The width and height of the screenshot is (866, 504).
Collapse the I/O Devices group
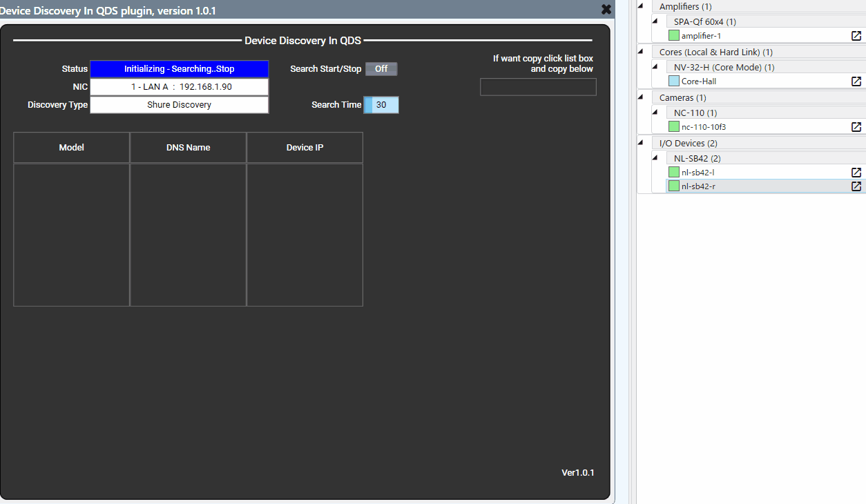pos(640,143)
